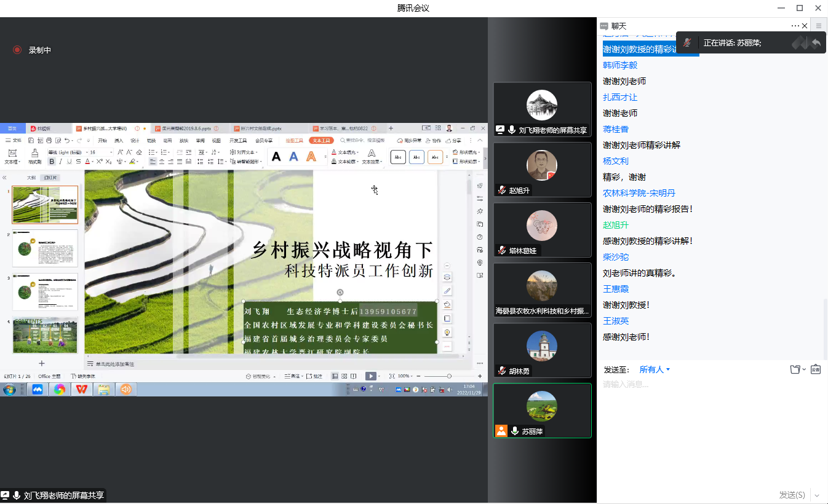Toggle 刘飞翔老师 screen share tile microphone icon
Image resolution: width=828 pixels, height=504 pixels.
tap(512, 130)
